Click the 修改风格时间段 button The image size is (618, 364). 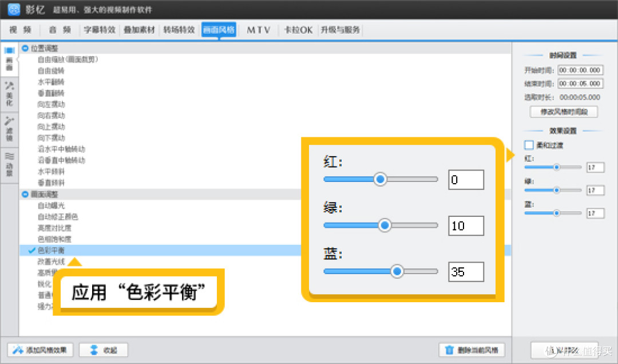tap(564, 112)
